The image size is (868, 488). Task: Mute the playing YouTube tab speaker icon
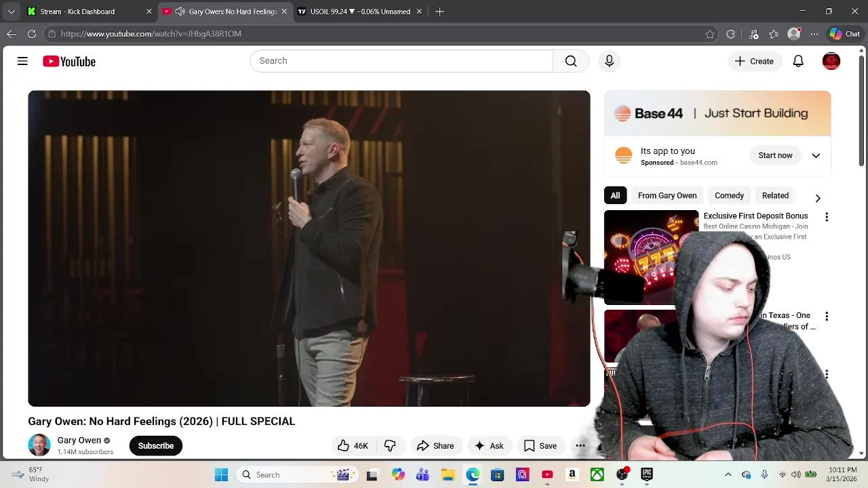coord(180,12)
